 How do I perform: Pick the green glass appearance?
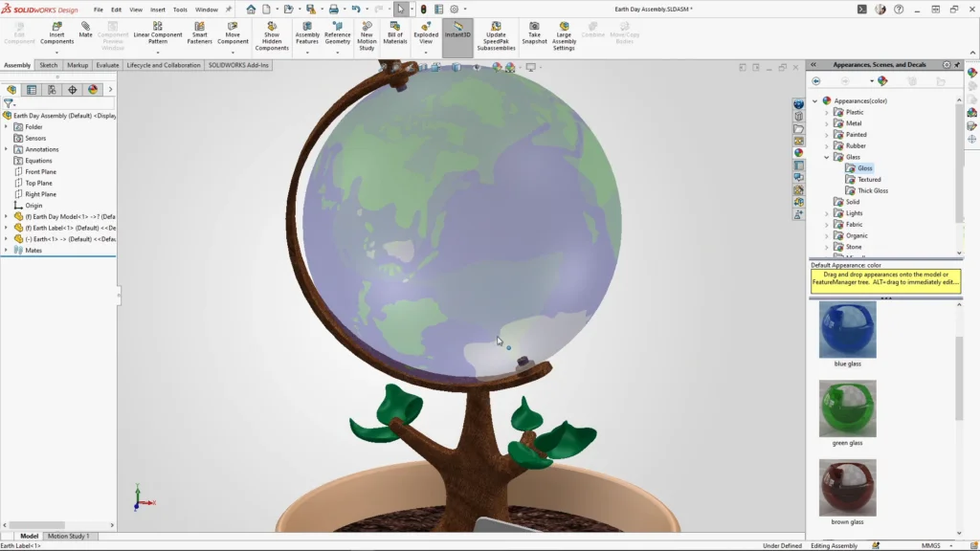pos(848,408)
